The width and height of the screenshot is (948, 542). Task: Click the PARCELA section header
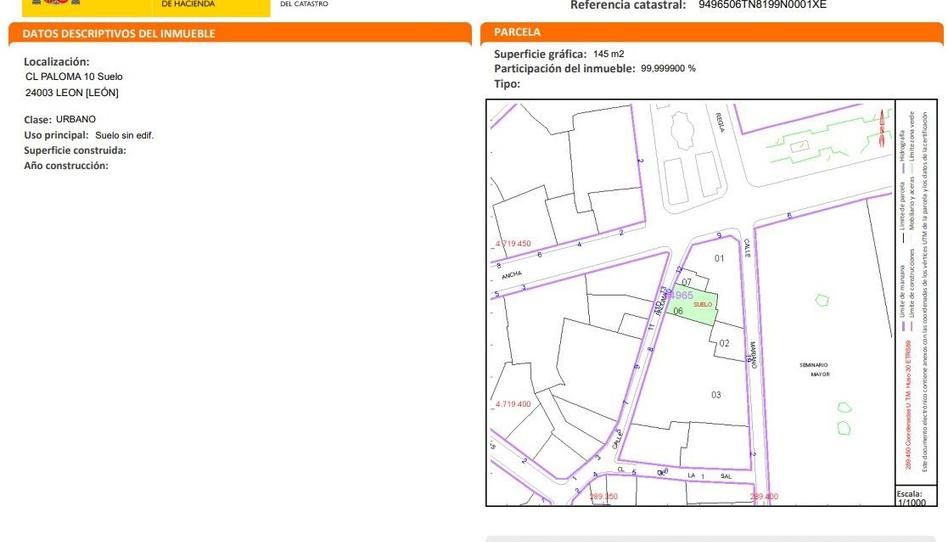[x=518, y=33]
